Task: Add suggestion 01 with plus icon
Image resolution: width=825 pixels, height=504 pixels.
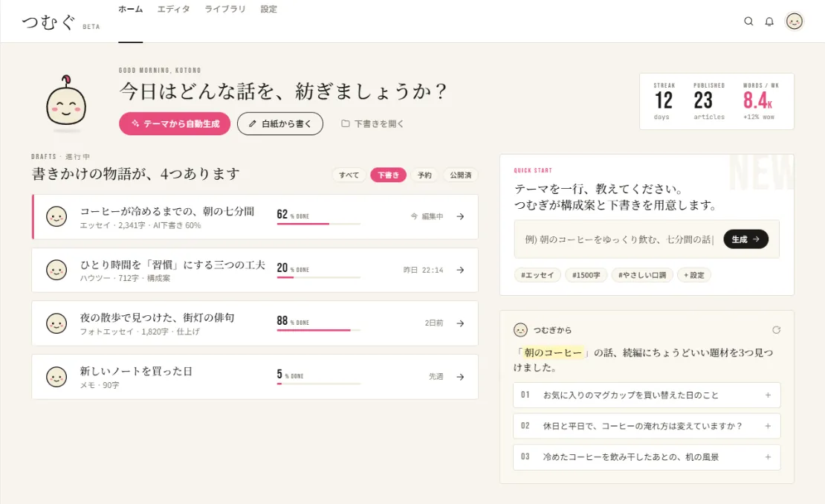Action: click(768, 395)
